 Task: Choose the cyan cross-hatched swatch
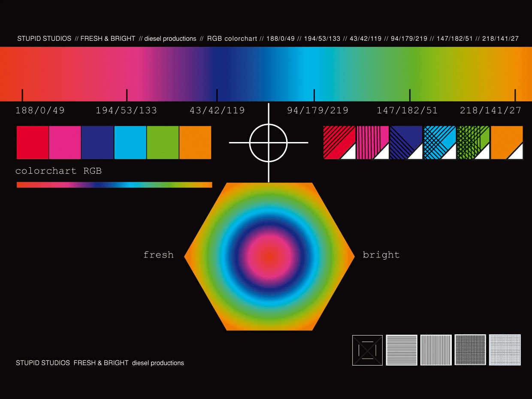point(440,142)
